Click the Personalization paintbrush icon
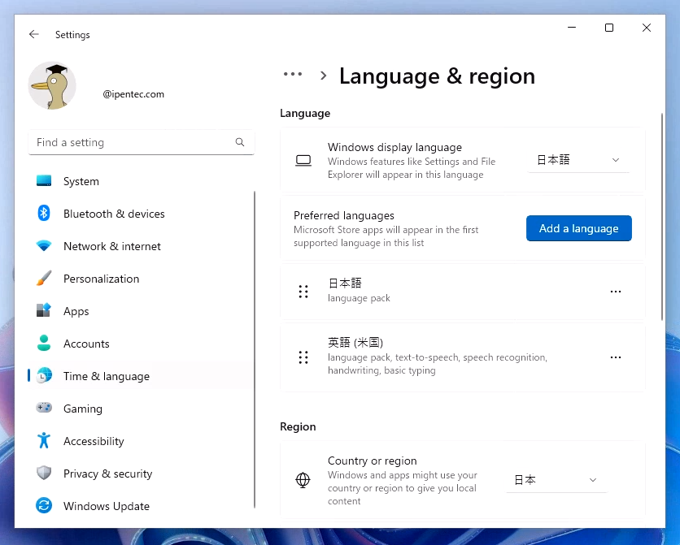Screen dimensions: 680x545 [x=44, y=278]
